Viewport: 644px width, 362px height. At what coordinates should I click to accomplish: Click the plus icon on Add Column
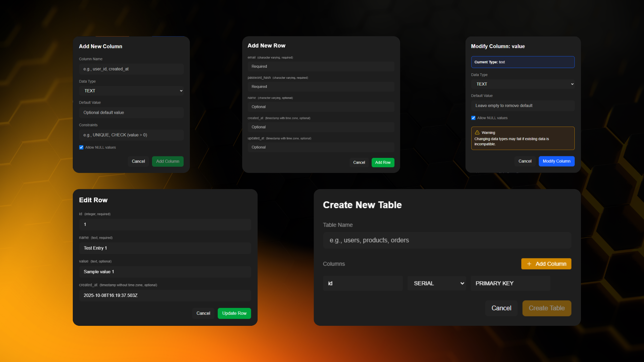tap(529, 264)
